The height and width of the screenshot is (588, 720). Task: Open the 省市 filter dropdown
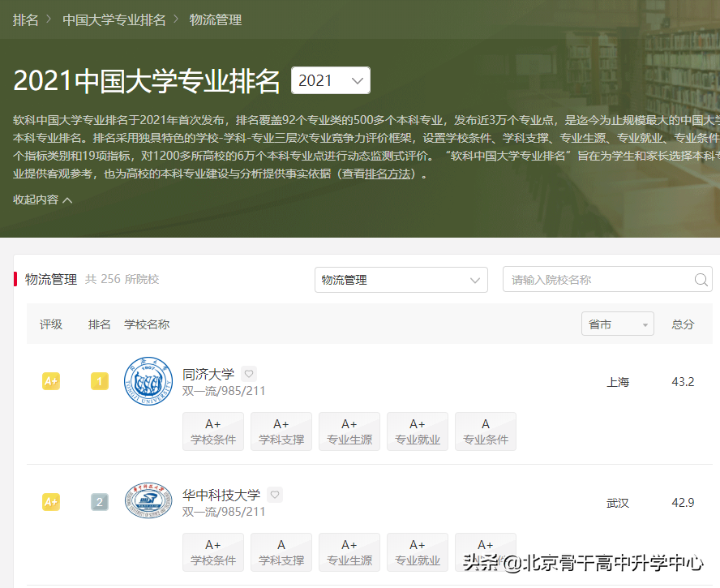(x=617, y=323)
